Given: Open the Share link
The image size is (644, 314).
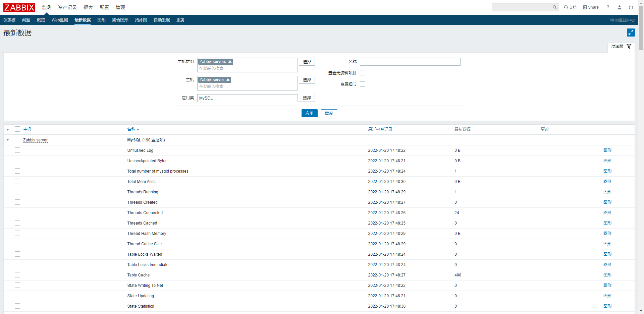Looking at the screenshot, I should click(x=591, y=7).
